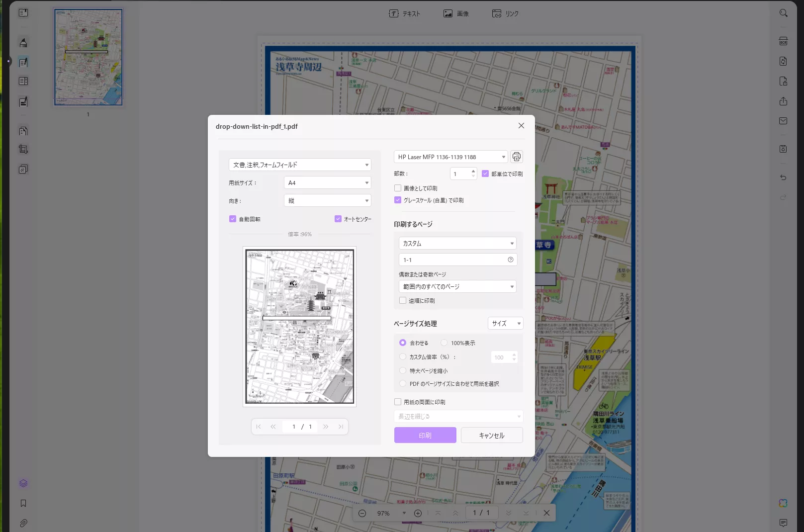Open the カスタム page range dropdown

point(457,243)
